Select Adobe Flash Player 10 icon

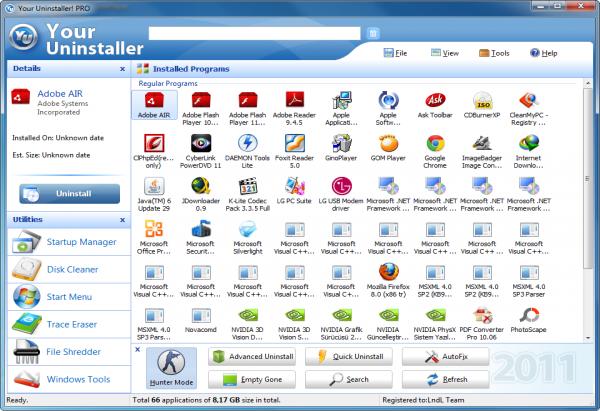click(x=201, y=109)
